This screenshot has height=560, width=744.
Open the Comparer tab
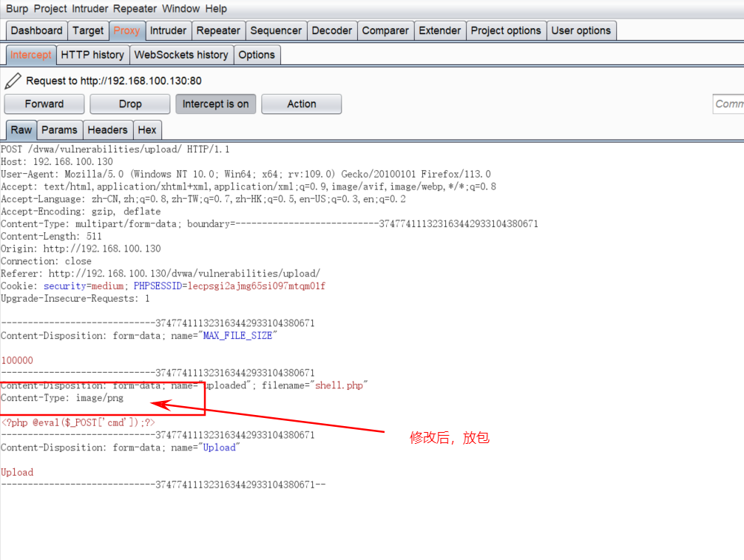point(385,30)
